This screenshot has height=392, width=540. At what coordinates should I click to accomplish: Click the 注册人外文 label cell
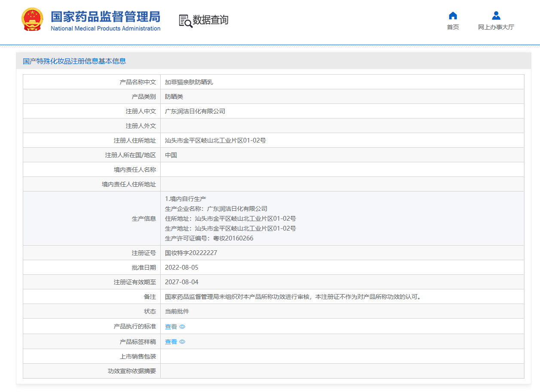92,126
